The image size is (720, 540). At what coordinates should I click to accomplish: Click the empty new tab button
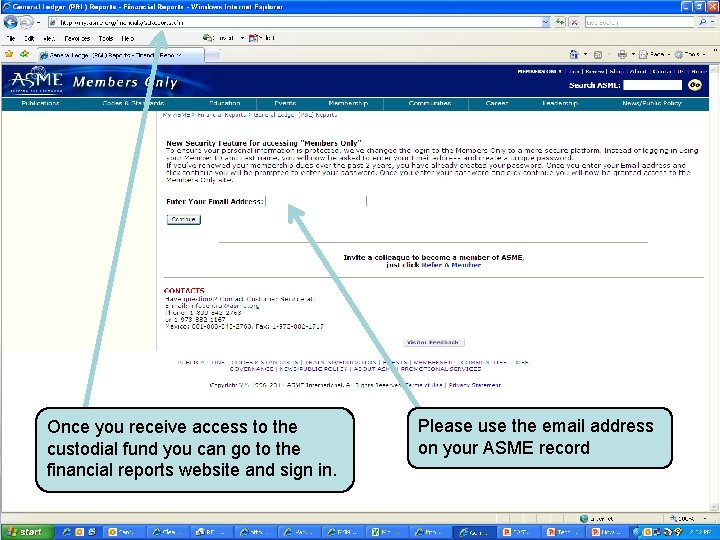[x=212, y=56]
